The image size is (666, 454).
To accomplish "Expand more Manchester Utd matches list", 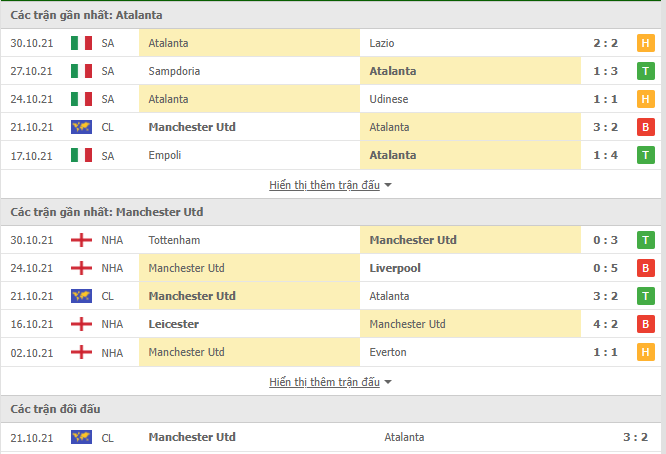I will 325,382.
